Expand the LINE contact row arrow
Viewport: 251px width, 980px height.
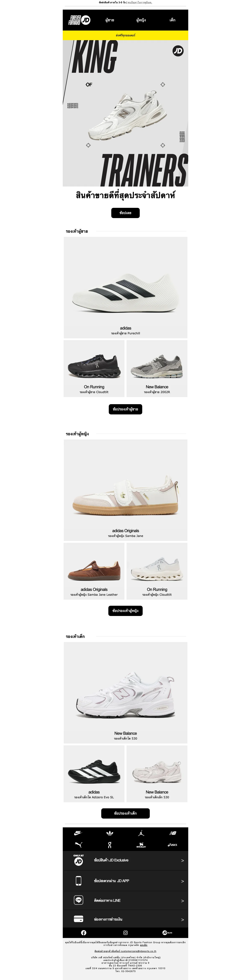click(183, 901)
